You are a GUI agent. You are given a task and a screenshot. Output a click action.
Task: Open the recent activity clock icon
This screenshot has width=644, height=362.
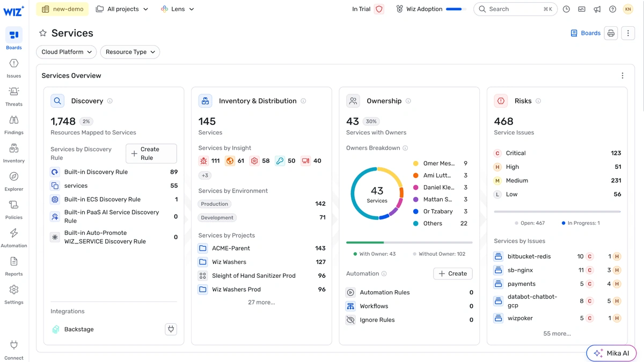tap(566, 9)
